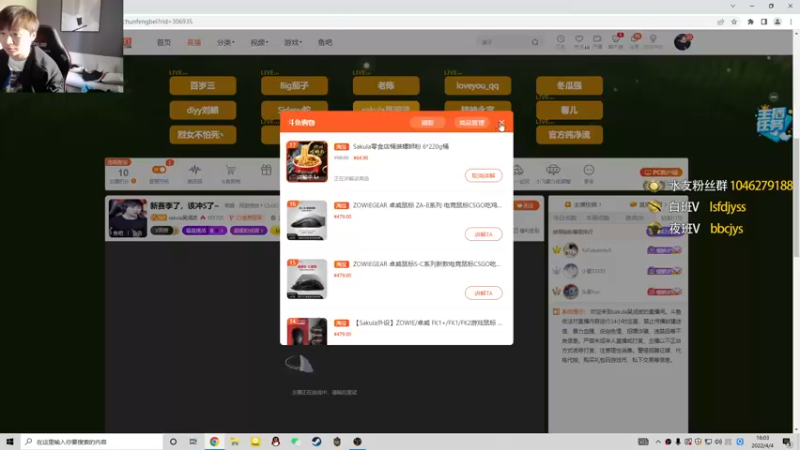Bookmark this page with the star icon
Viewport: 800px width, 450px height.
coord(734,21)
